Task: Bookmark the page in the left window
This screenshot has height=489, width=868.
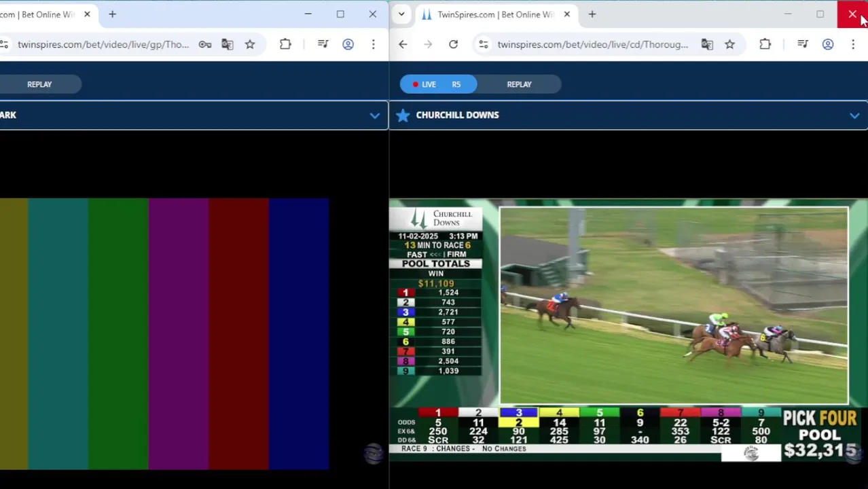Action: pos(250,44)
